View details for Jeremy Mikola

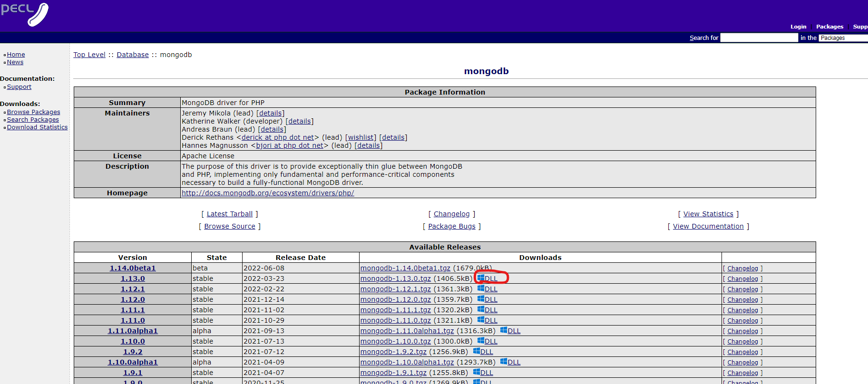tap(271, 113)
